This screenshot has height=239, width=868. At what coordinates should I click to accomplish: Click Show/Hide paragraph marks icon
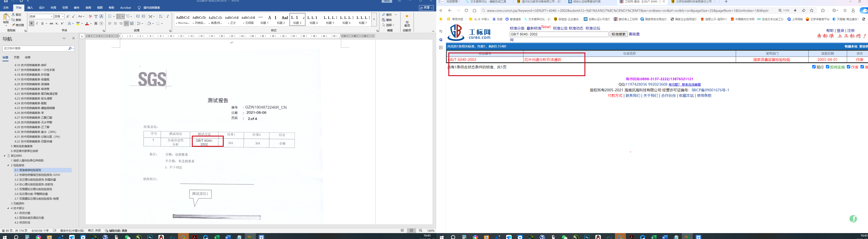pyautogui.click(x=168, y=17)
